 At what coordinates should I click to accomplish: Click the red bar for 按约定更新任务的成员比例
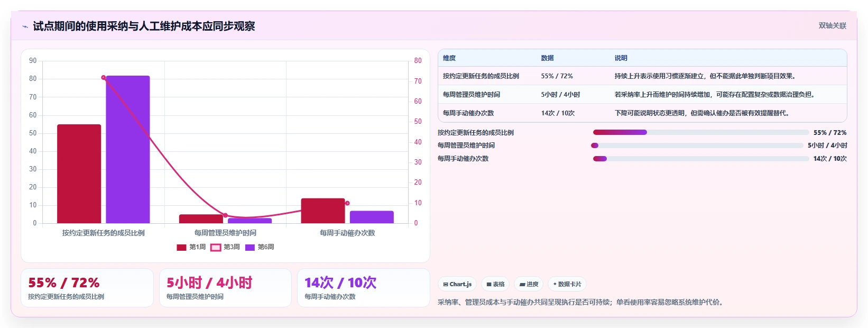pyautogui.click(x=79, y=174)
